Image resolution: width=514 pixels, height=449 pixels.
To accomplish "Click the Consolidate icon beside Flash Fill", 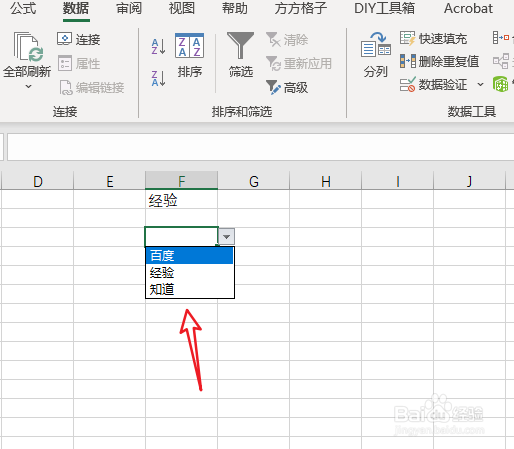I will click(x=501, y=38).
